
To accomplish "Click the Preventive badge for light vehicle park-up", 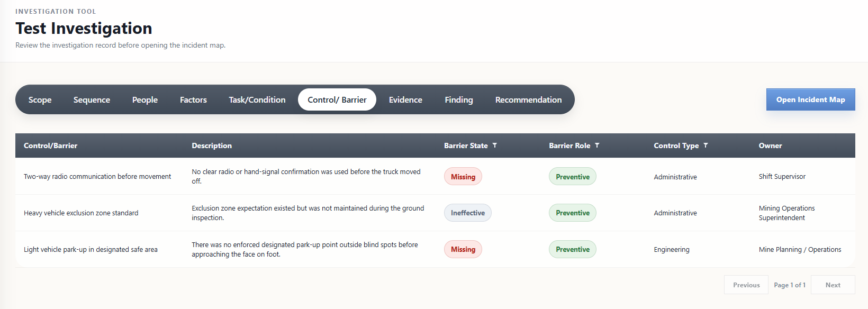I will tap(573, 249).
